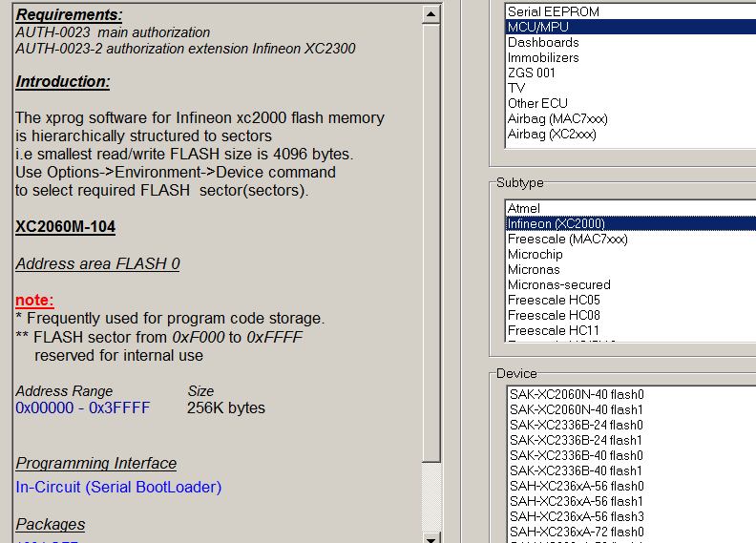This screenshot has height=543, width=756.
Task: Choose Freescale (MAC7xxx) subtype
Action: 631,239
